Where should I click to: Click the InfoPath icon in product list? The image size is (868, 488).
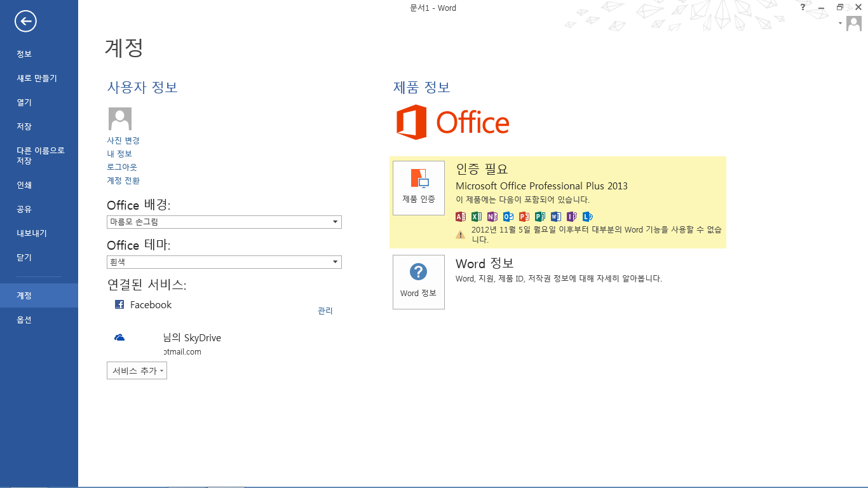[x=572, y=217]
